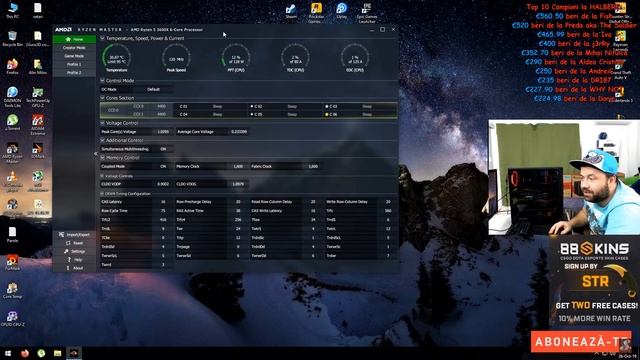Switch to Creator Mode profile
Image resolution: width=640 pixels, height=360 pixels.
pos(74,48)
